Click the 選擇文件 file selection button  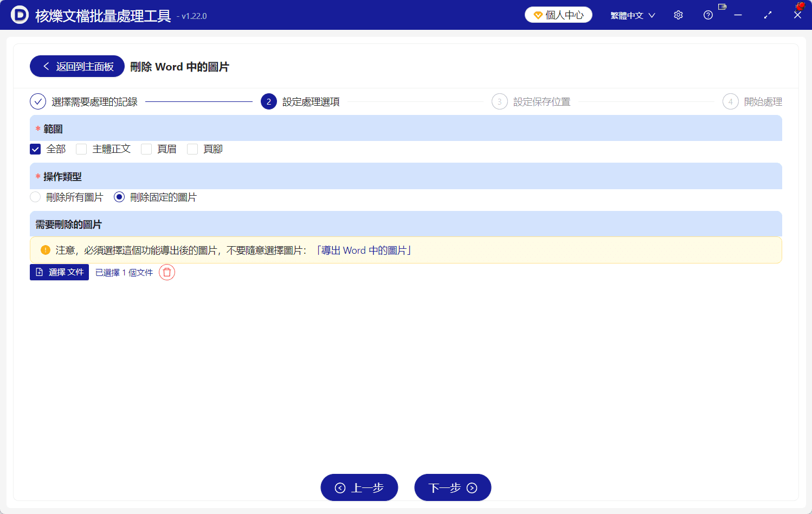59,272
